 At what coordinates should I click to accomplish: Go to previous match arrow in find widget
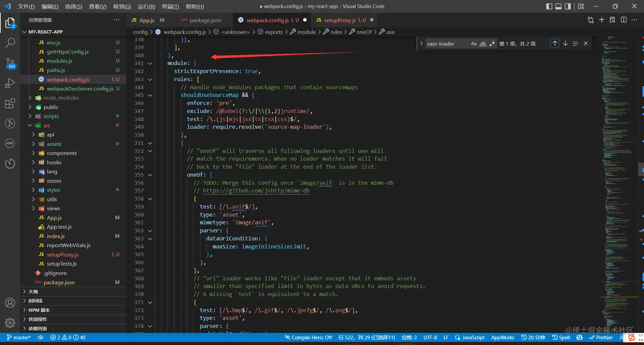(555, 43)
